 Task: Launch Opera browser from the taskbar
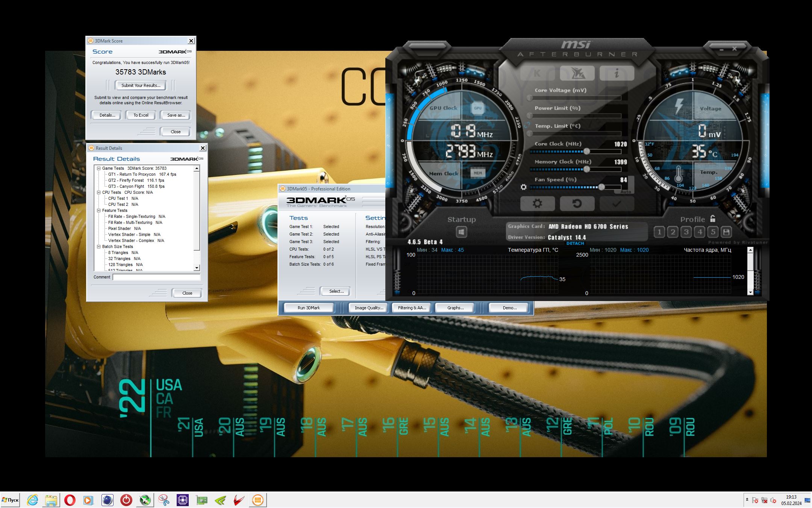pyautogui.click(x=70, y=500)
